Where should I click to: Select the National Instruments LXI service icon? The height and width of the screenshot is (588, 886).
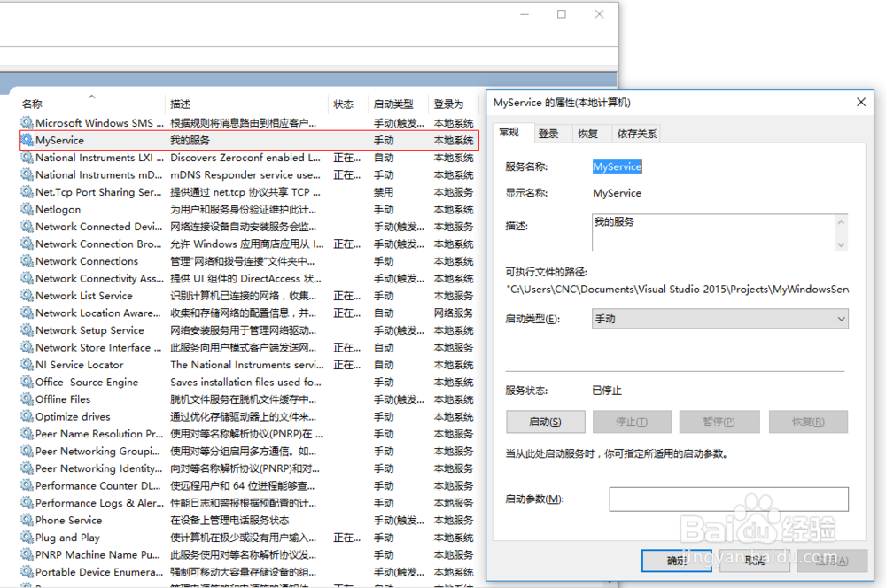pos(26,157)
